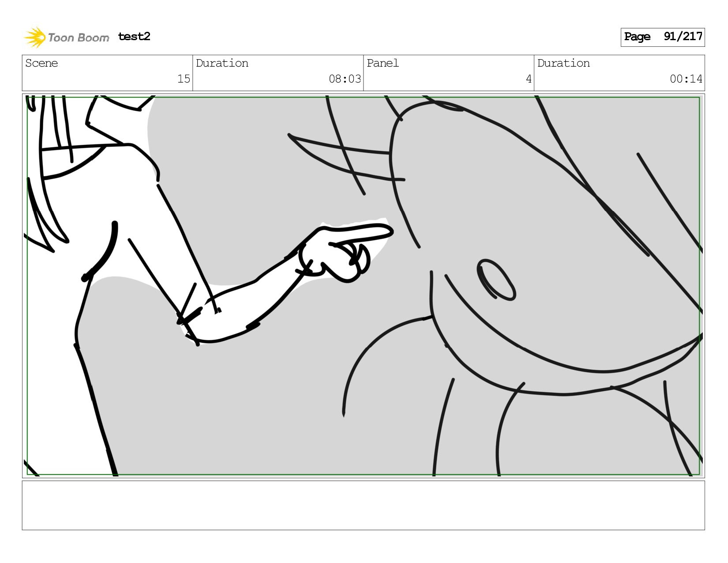Select the Duration label next to Panel
The width and height of the screenshot is (728, 563).
point(563,63)
